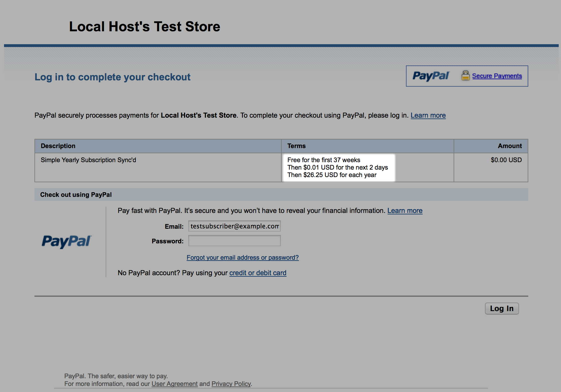Click 'Then $0.01 USD for the next 2 days'
The image size is (561, 392).
[x=338, y=167]
